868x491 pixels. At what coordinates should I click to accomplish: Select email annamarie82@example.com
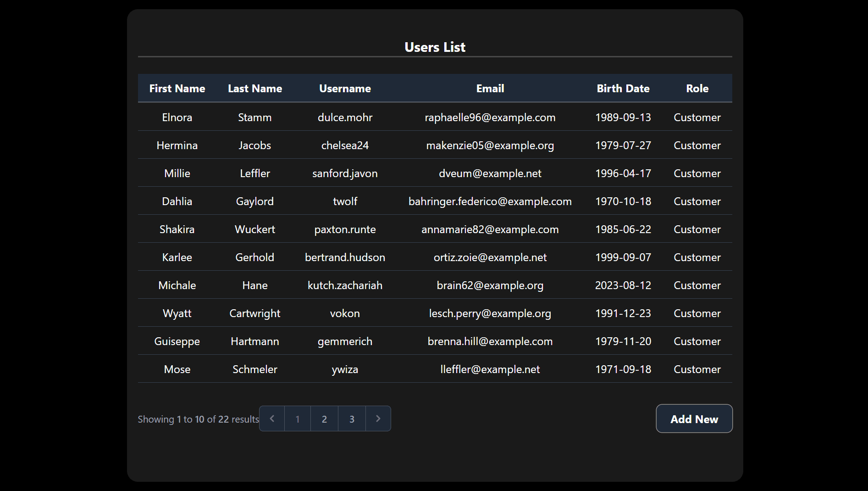(x=490, y=229)
